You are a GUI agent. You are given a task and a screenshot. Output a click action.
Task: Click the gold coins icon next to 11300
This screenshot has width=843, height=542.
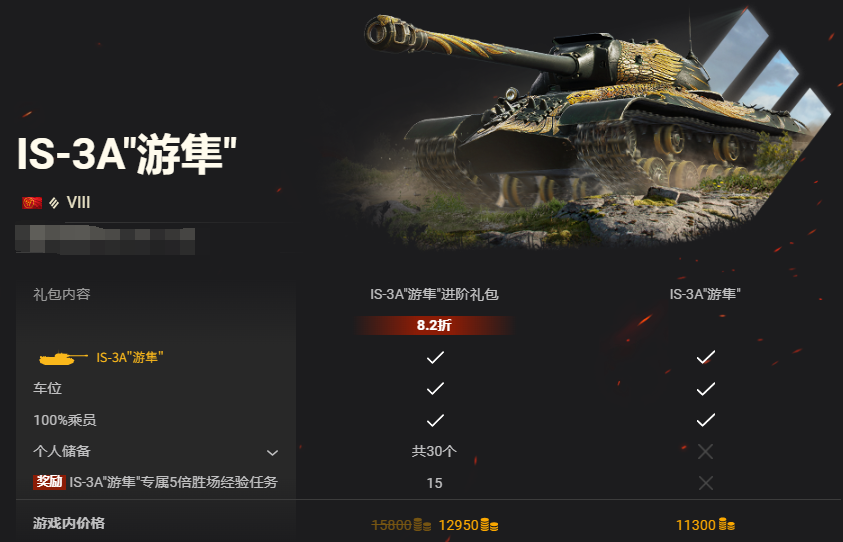(x=726, y=525)
